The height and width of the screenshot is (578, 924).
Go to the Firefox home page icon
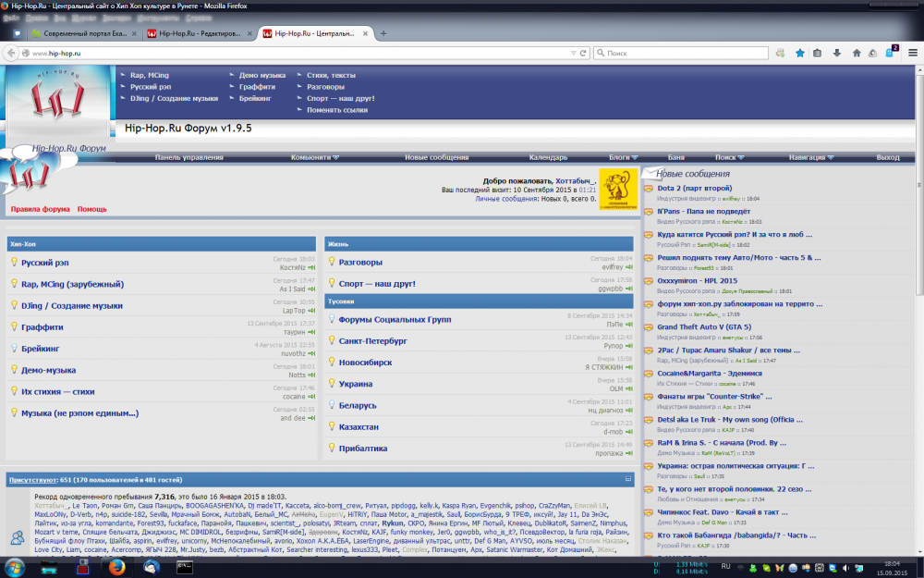[x=857, y=53]
